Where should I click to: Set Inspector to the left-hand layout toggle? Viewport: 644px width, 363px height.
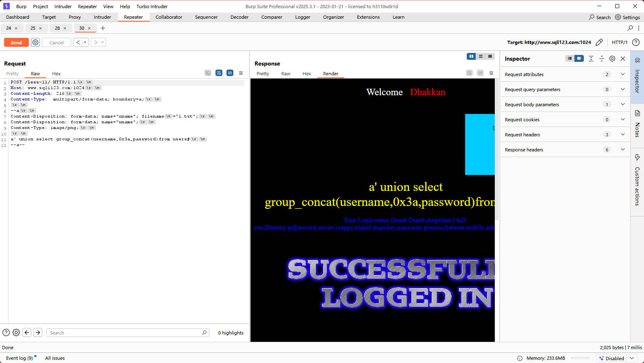570,59
